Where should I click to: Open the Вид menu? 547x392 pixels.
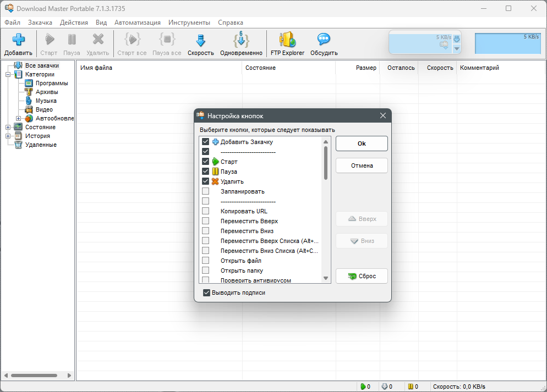101,23
